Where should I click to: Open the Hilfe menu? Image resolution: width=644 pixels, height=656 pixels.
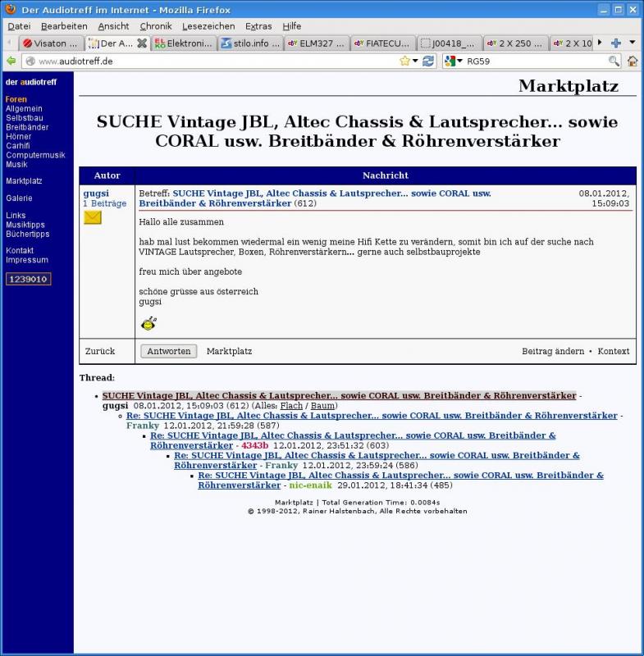(292, 26)
